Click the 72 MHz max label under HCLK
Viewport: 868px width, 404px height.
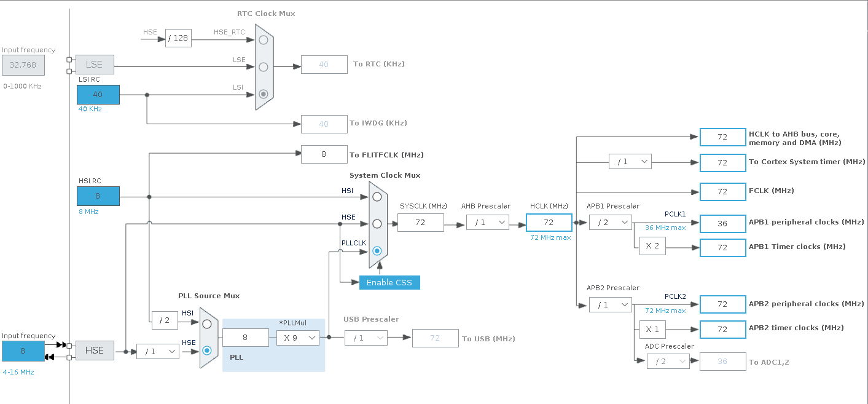point(550,237)
